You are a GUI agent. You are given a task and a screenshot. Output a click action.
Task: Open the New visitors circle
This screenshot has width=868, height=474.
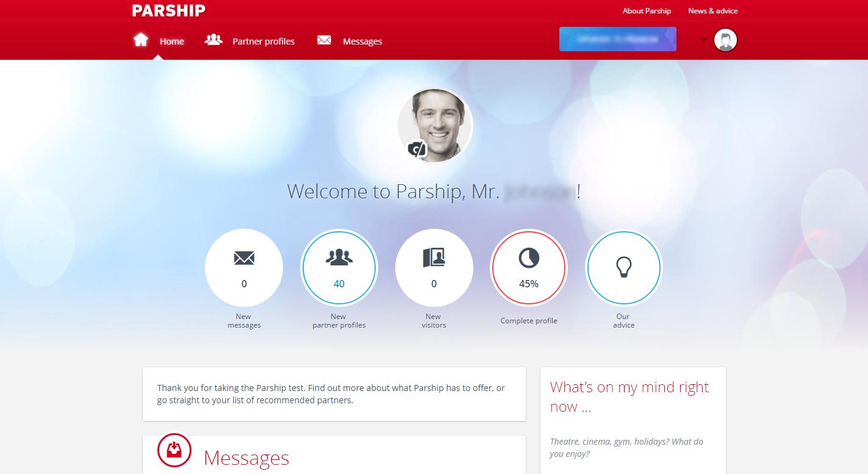pos(434,267)
